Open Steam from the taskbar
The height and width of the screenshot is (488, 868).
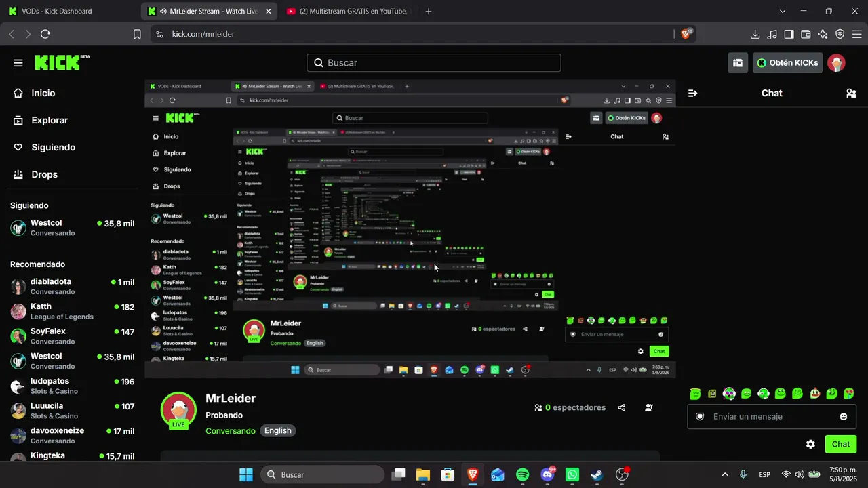[597, 474]
